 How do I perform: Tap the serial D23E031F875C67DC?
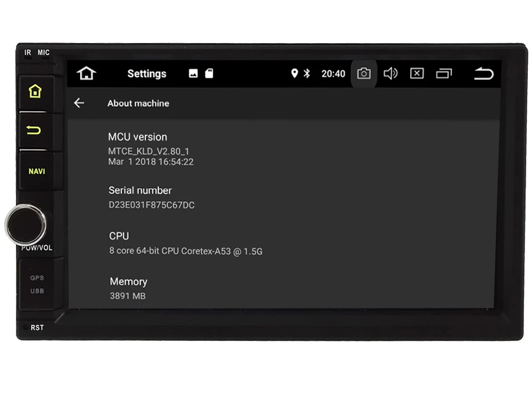tap(151, 205)
